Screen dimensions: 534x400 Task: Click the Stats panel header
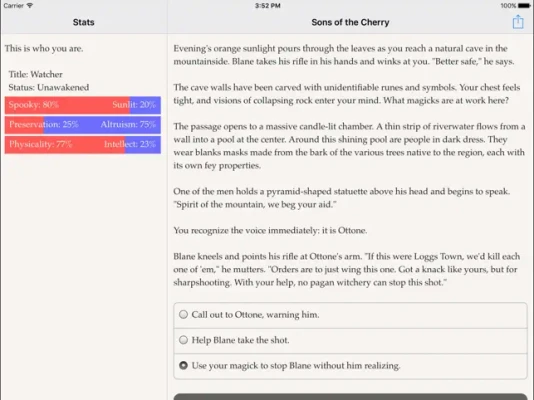click(x=83, y=22)
